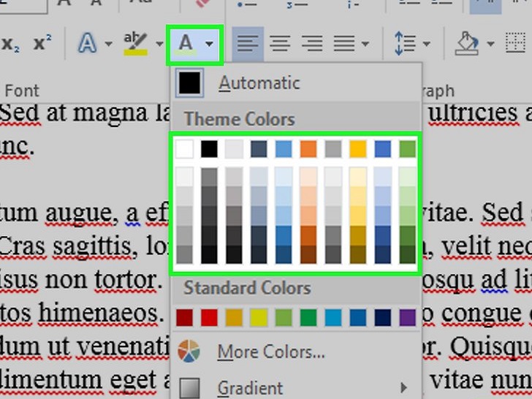This screenshot has height=399, width=532.
Task: Click the subscript button
Action: click(x=11, y=45)
